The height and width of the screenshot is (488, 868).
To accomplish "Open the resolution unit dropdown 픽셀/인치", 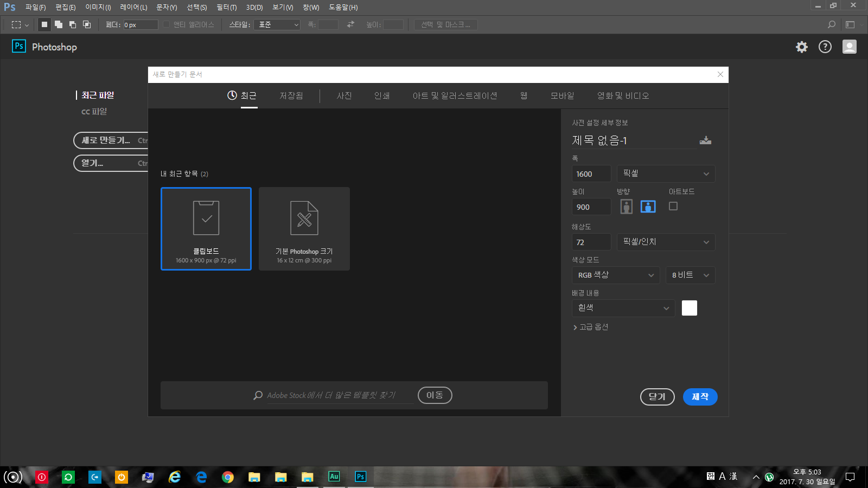I will pos(666,242).
